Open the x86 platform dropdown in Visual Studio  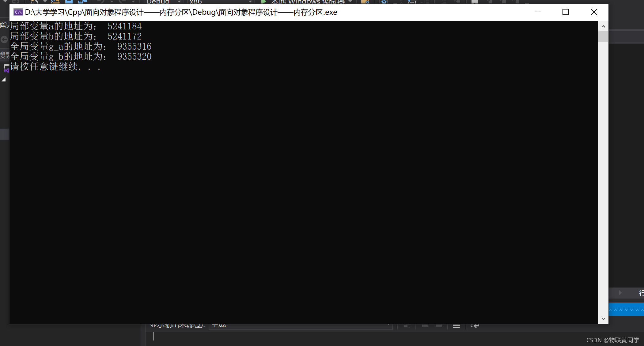pyautogui.click(x=220, y=2)
